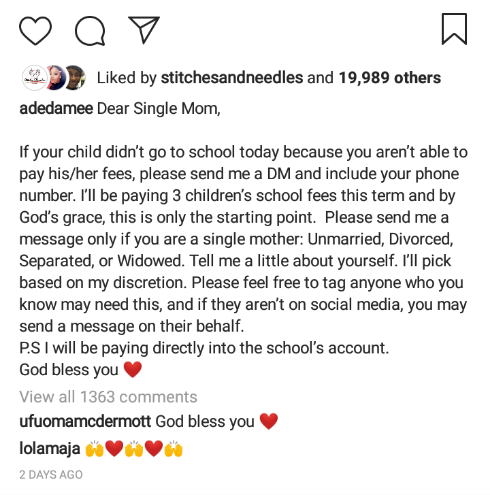Open comments via speech bubble icon
Screen dimensions: 490x495
tap(90, 31)
